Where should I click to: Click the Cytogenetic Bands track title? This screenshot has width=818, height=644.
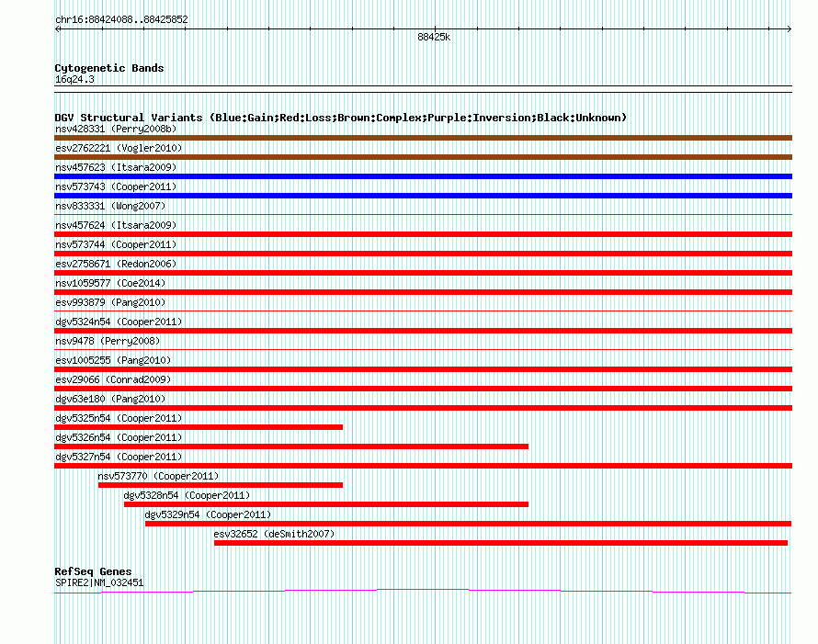tap(109, 68)
